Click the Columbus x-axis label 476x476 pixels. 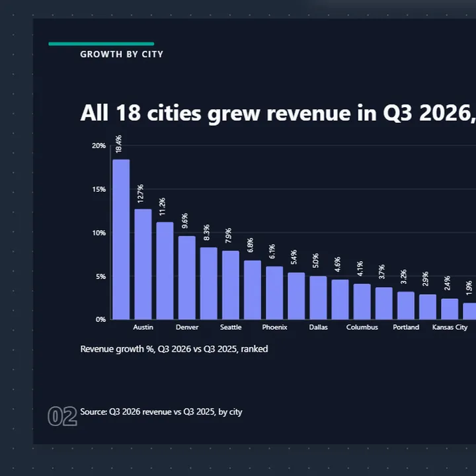click(362, 327)
